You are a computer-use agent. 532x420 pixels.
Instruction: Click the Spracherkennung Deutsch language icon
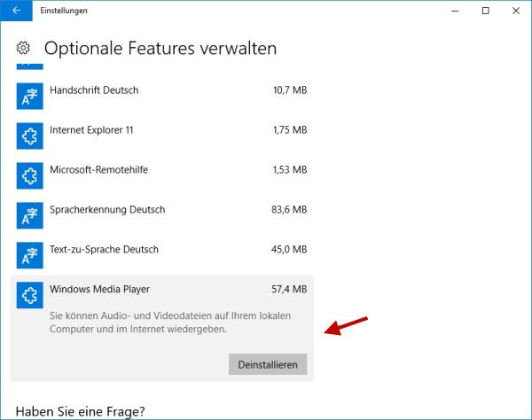(x=30, y=215)
